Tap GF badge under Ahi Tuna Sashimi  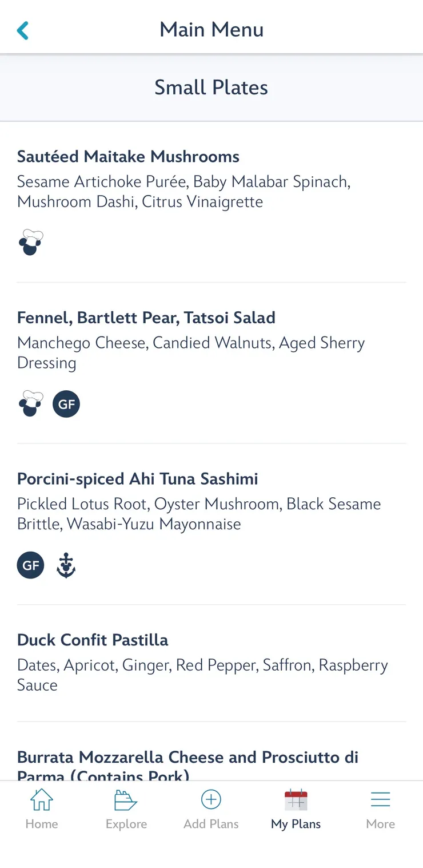tap(31, 565)
